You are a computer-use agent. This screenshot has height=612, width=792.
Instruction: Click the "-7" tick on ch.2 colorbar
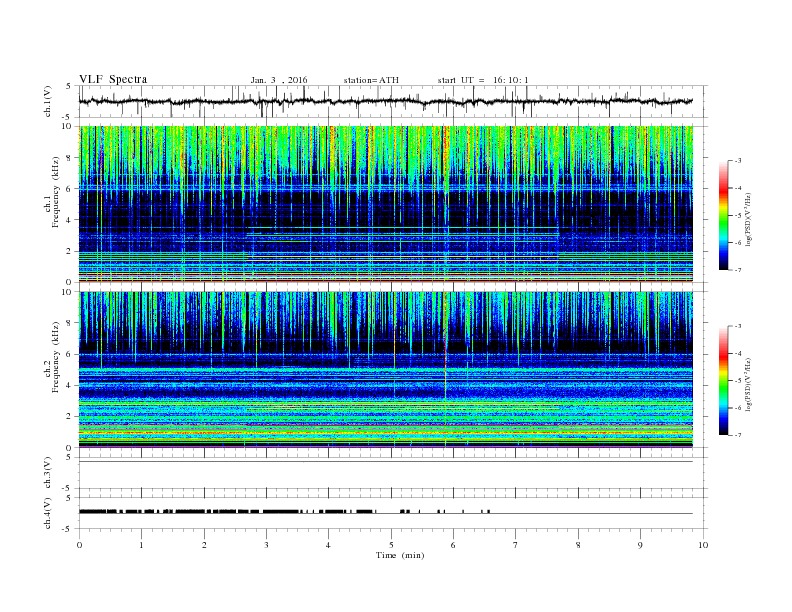click(738, 435)
